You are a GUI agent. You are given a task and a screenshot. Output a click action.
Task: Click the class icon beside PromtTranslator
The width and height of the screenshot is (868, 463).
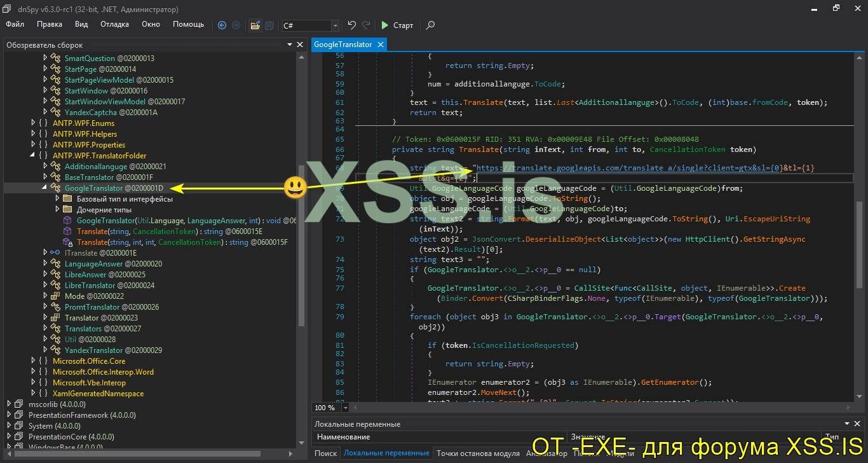55,307
